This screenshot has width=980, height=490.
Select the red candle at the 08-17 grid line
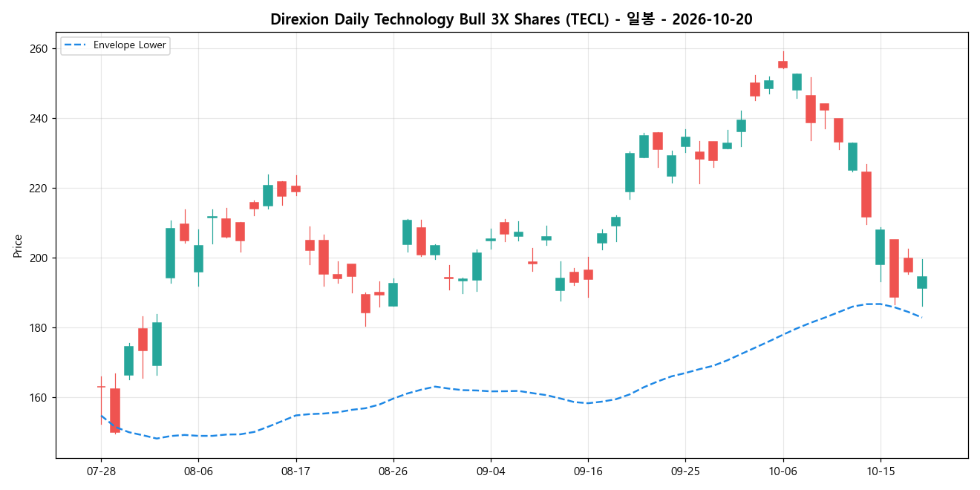point(296,189)
